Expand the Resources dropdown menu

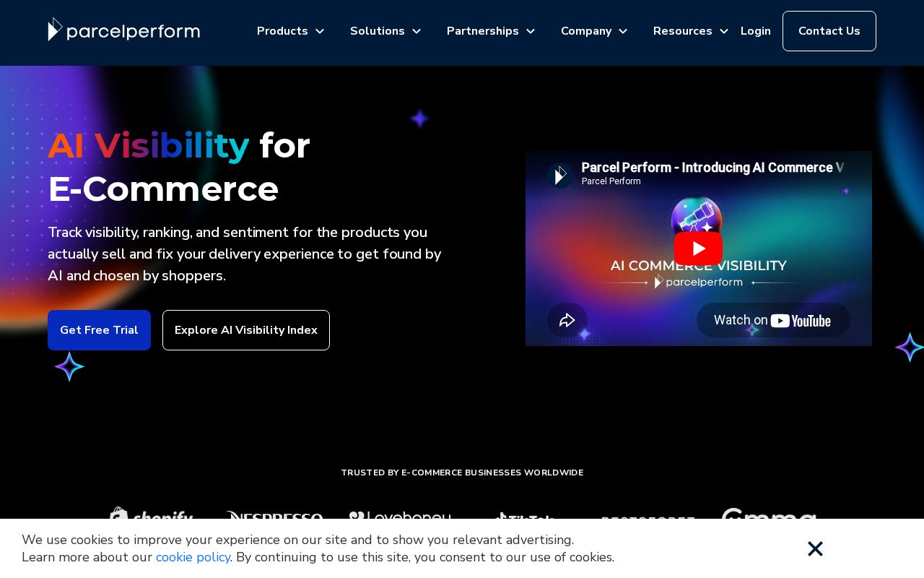click(x=691, y=31)
